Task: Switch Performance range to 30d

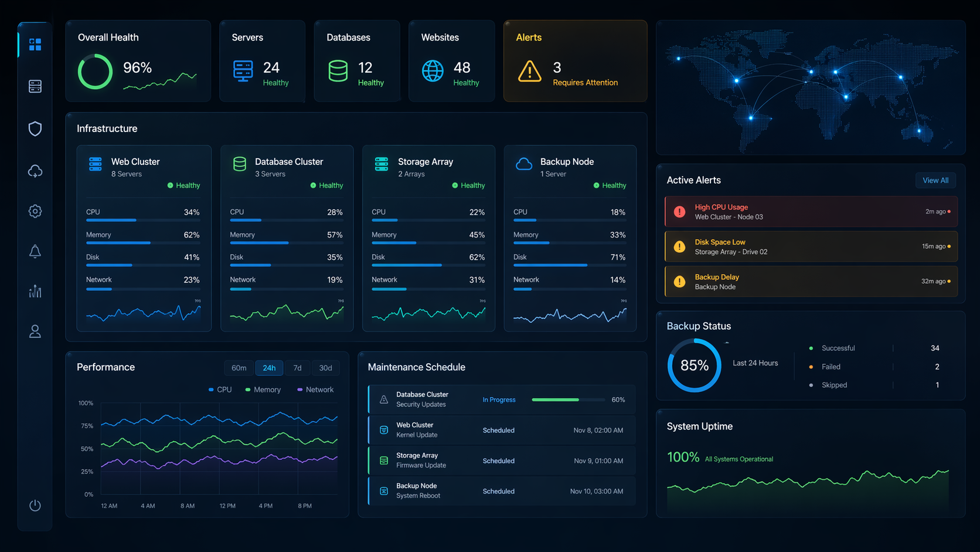Action: point(326,368)
